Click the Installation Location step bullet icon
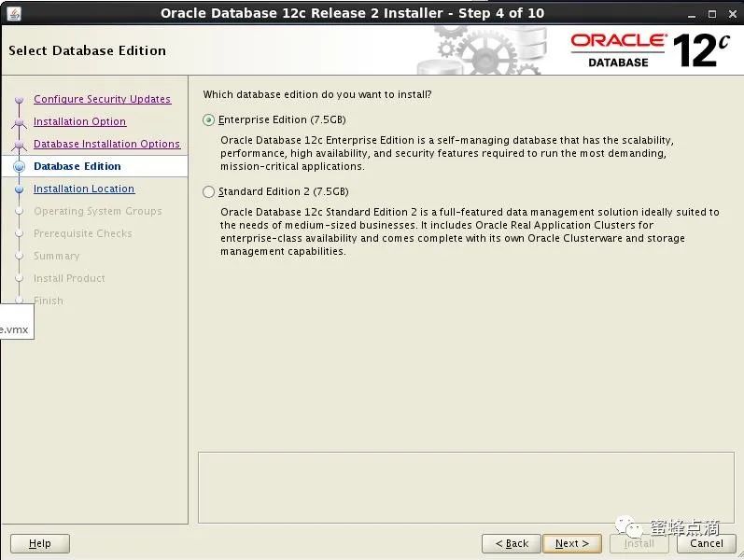 tap(19, 189)
